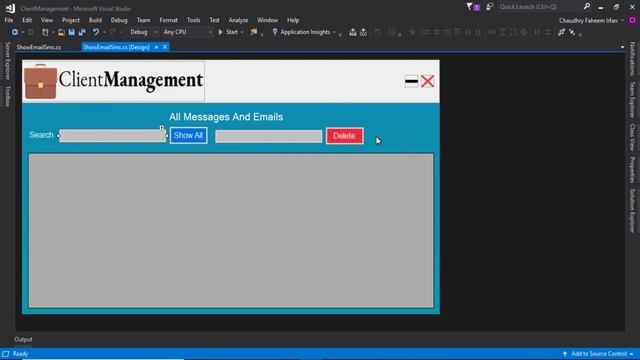Click the Save All toolbar icon

82,32
